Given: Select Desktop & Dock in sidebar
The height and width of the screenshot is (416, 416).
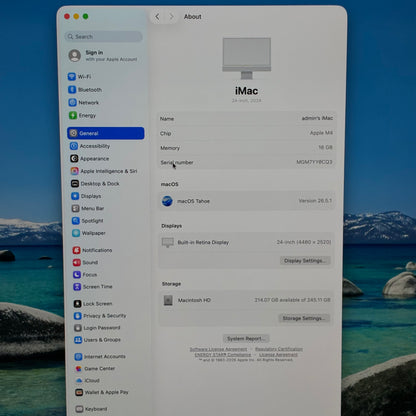Looking at the screenshot, I should pos(95,184).
